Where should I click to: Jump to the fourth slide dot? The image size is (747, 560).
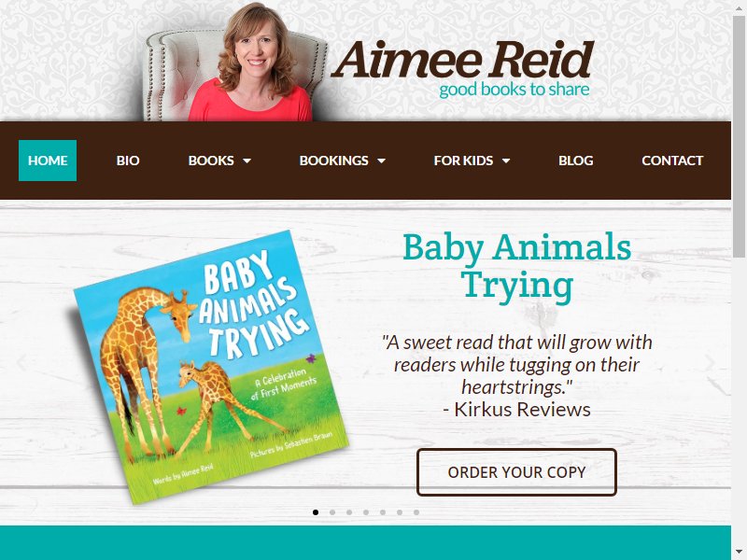pyautogui.click(x=366, y=512)
